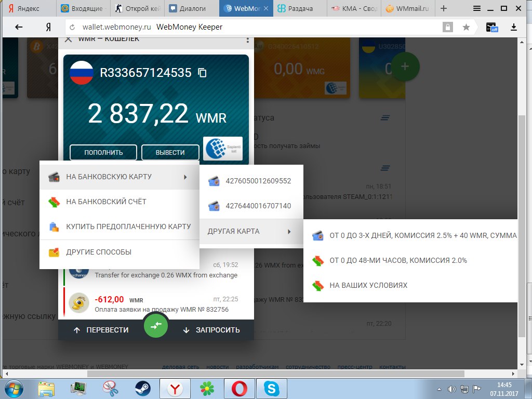Click the ВЫВЕСТИ button
Viewport: 532px width, 399px height.
170,152
